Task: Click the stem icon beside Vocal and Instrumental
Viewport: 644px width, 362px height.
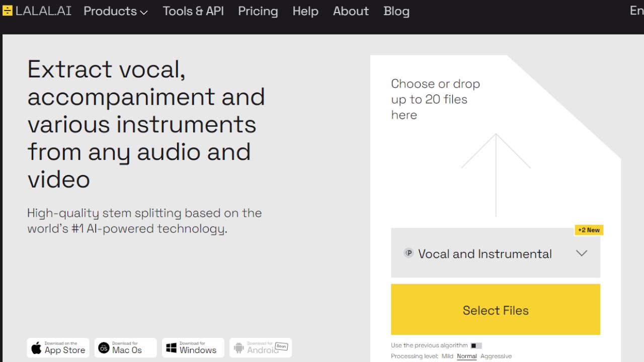Action: click(x=409, y=253)
